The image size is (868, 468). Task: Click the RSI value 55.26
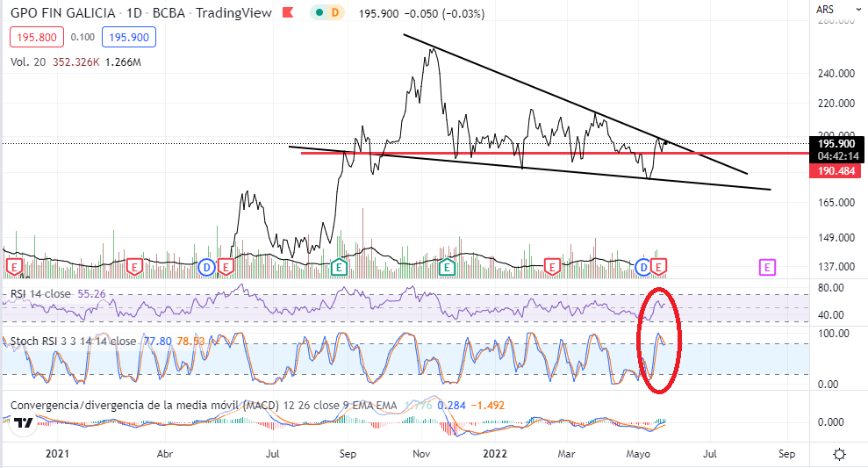(x=91, y=293)
